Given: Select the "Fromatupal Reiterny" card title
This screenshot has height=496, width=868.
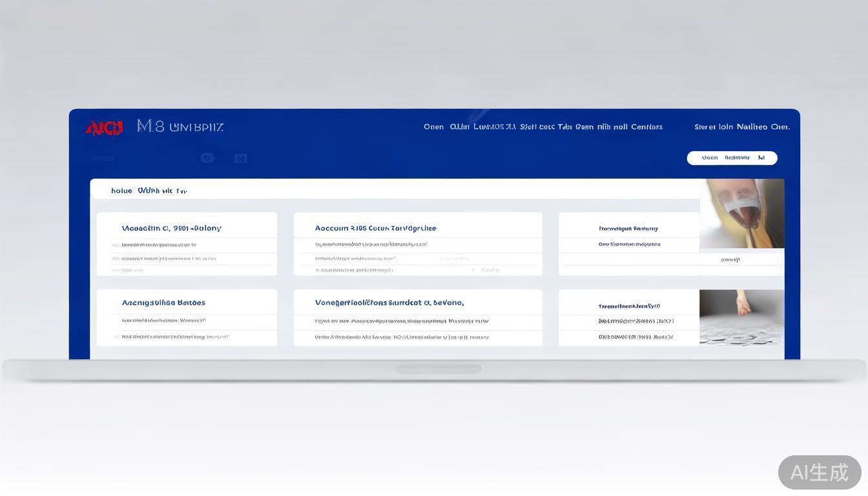Looking at the screenshot, I should pyautogui.click(x=628, y=229).
